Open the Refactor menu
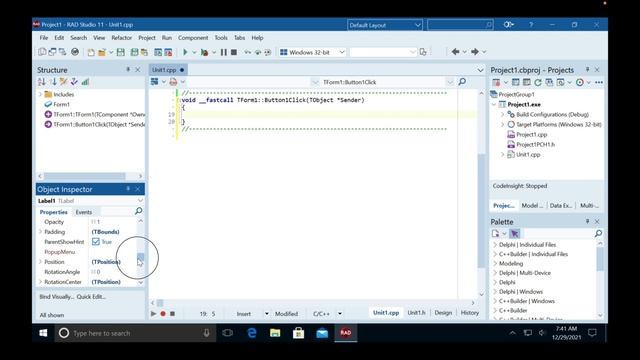The width and height of the screenshot is (640, 360). coord(122,38)
